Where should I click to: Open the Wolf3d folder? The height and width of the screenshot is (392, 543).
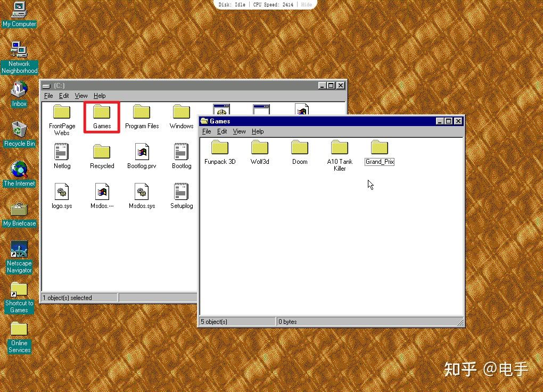click(x=259, y=149)
